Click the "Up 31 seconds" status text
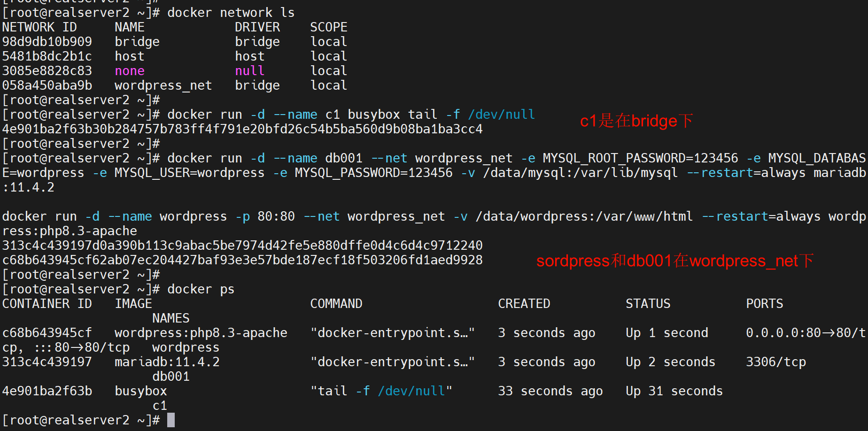The width and height of the screenshot is (868, 431). [x=674, y=391]
